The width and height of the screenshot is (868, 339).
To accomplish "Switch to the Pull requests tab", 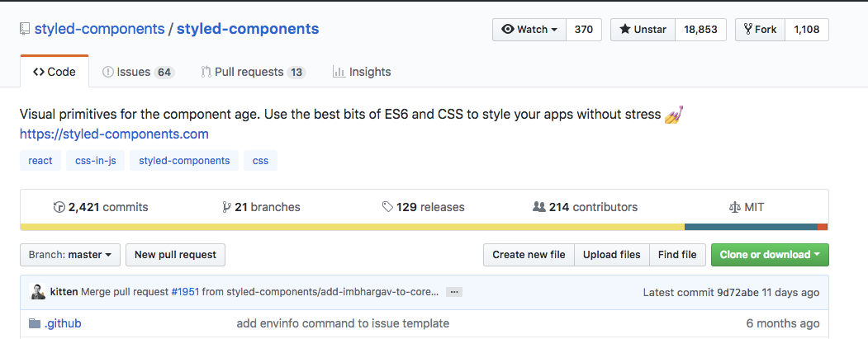I will pyautogui.click(x=253, y=72).
